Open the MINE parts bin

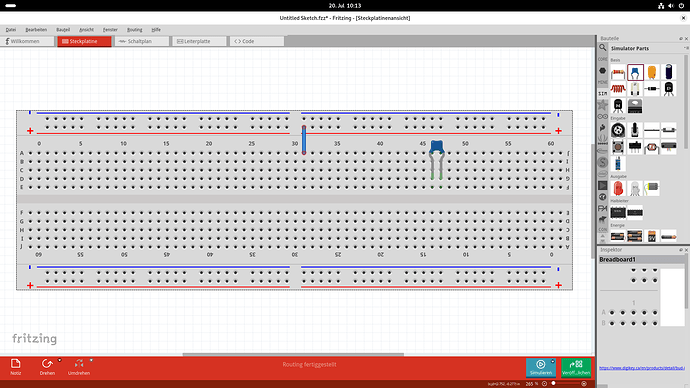(x=602, y=82)
